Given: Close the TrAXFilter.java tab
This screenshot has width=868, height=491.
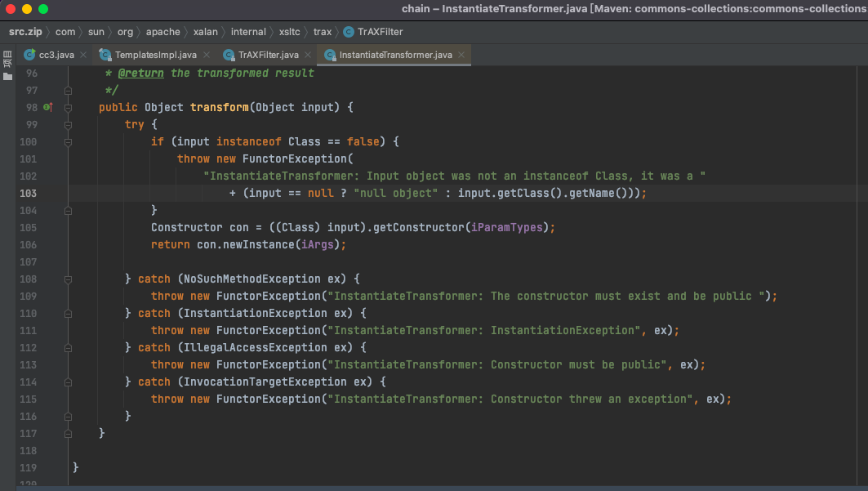Looking at the screenshot, I should click(x=308, y=55).
